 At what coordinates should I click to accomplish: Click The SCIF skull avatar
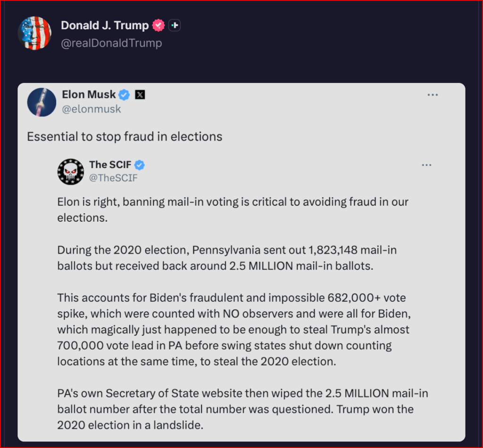[70, 172]
